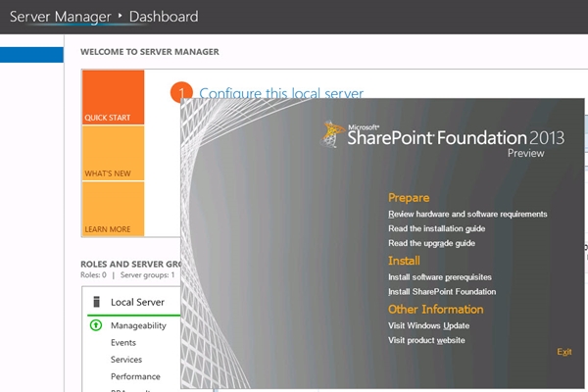Open Read the upgrade guide link
Image resolution: width=588 pixels, height=392 pixels.
pyautogui.click(x=431, y=243)
